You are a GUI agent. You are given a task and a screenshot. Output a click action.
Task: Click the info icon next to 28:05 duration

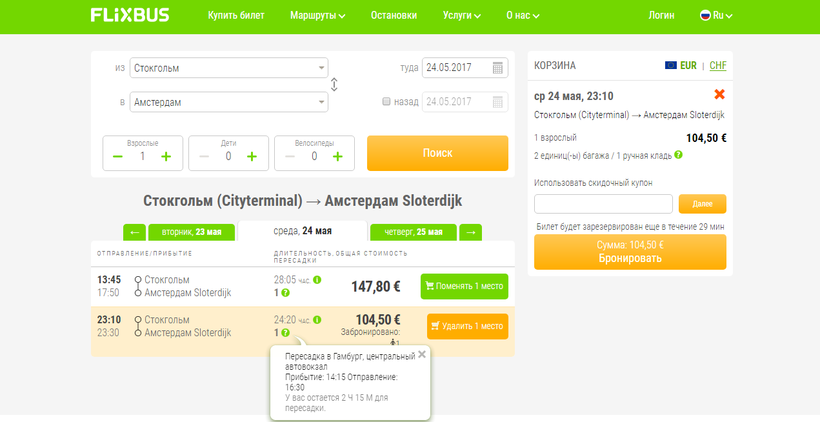(x=317, y=280)
